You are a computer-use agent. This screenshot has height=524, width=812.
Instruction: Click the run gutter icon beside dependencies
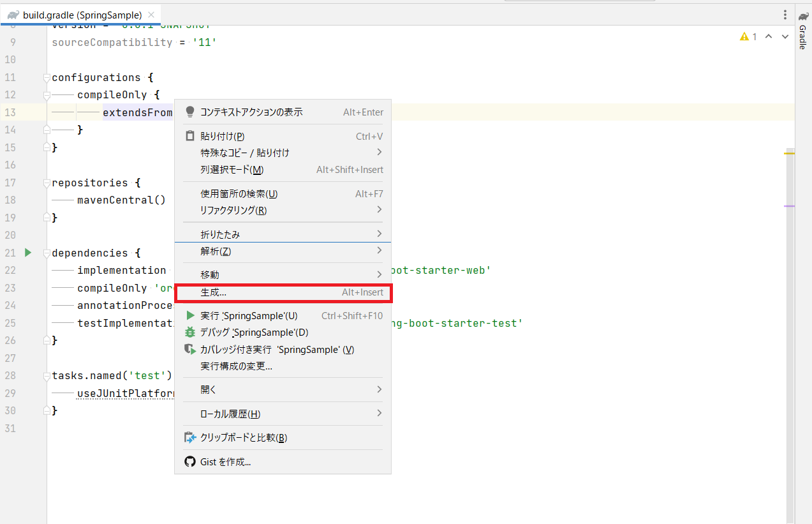pyautogui.click(x=27, y=253)
